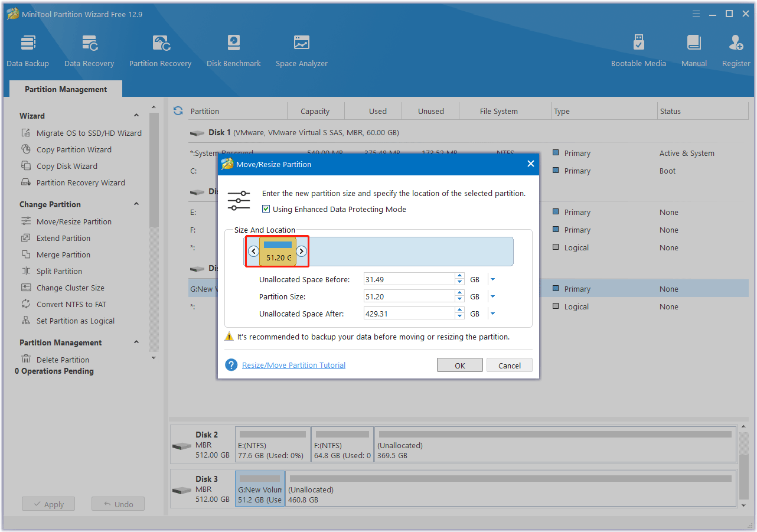
Task: Select the Disk 1 row in partition list
Action: pyautogui.click(x=468, y=133)
